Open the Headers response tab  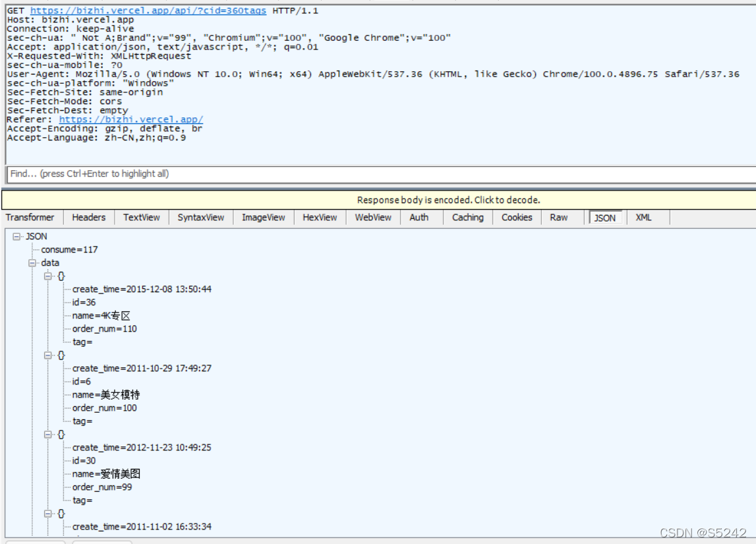88,218
